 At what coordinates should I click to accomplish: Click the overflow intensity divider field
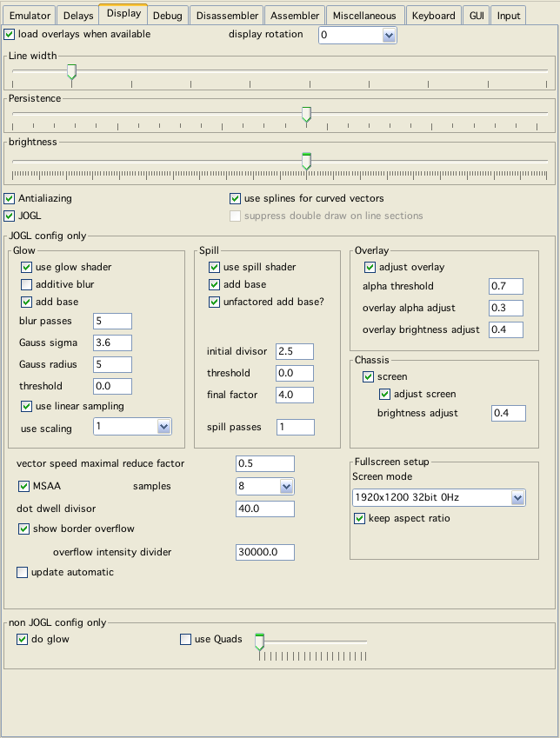click(264, 552)
